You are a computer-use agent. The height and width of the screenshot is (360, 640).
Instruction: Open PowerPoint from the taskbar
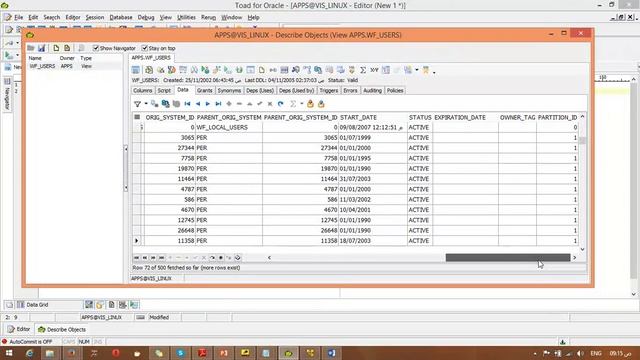(x=224, y=353)
